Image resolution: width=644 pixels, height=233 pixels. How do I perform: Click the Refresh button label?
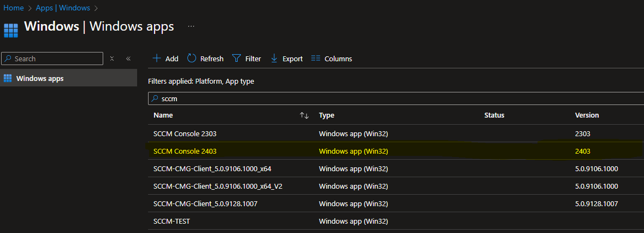coord(212,59)
